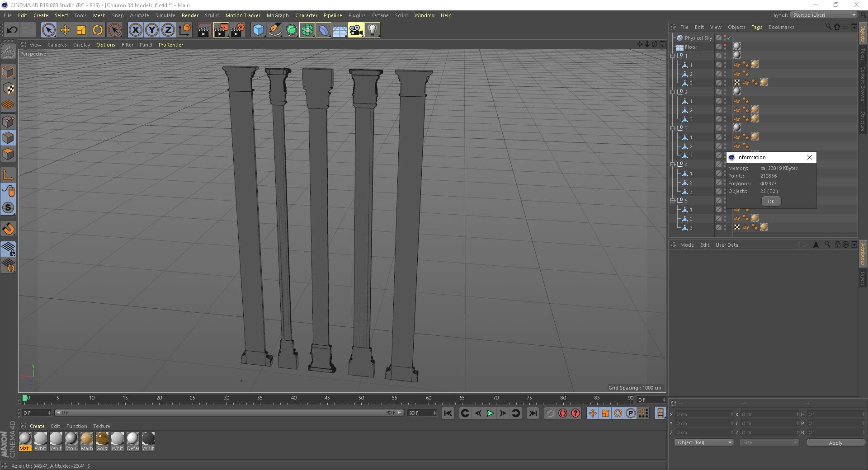Enable Points mode
868x470 pixels.
(x=8, y=121)
